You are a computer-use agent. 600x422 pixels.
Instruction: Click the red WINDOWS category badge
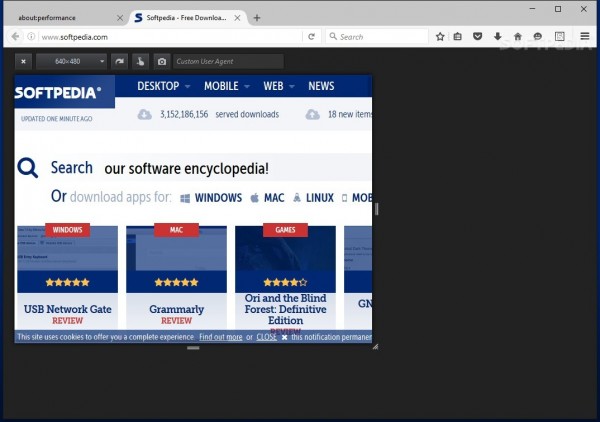(67, 230)
